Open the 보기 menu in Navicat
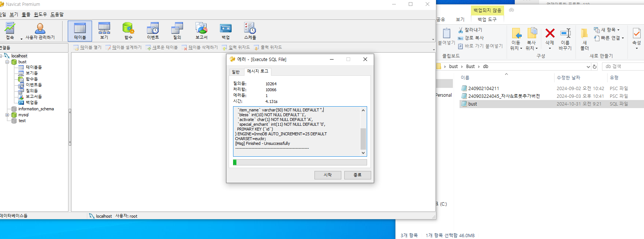The height and width of the screenshot is (239, 644). click(x=14, y=14)
